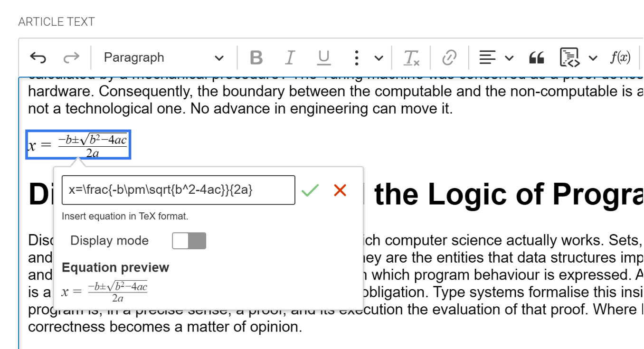Cancel equation editing with the red X
Viewport: 644px width, 349px height.
(340, 190)
